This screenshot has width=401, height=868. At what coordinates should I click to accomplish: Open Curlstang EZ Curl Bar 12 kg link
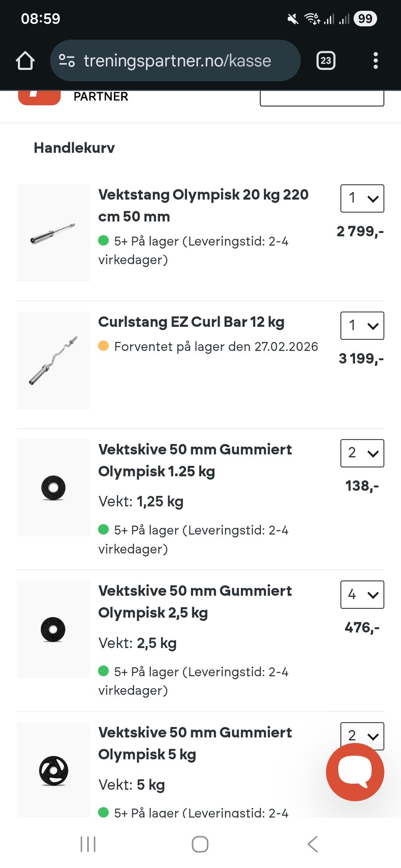[191, 322]
